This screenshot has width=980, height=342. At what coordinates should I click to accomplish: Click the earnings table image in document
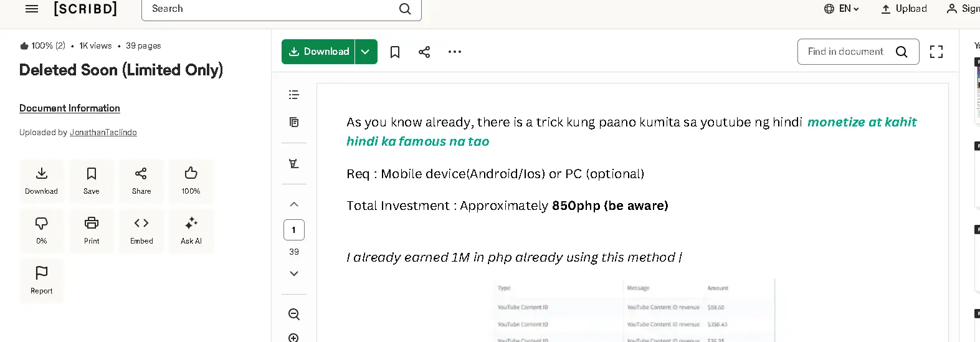(634, 310)
